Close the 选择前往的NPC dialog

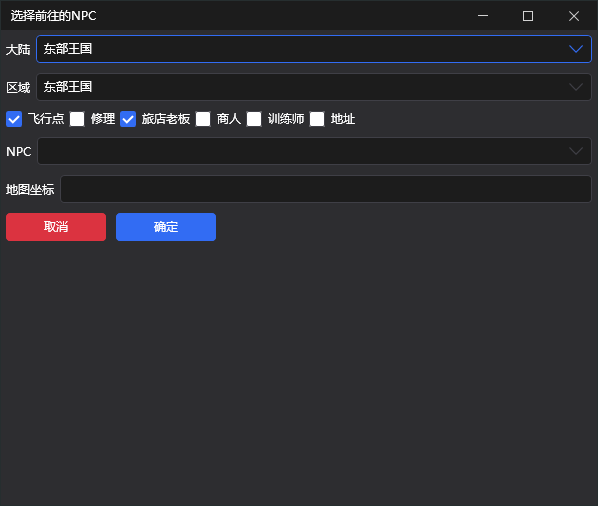574,16
